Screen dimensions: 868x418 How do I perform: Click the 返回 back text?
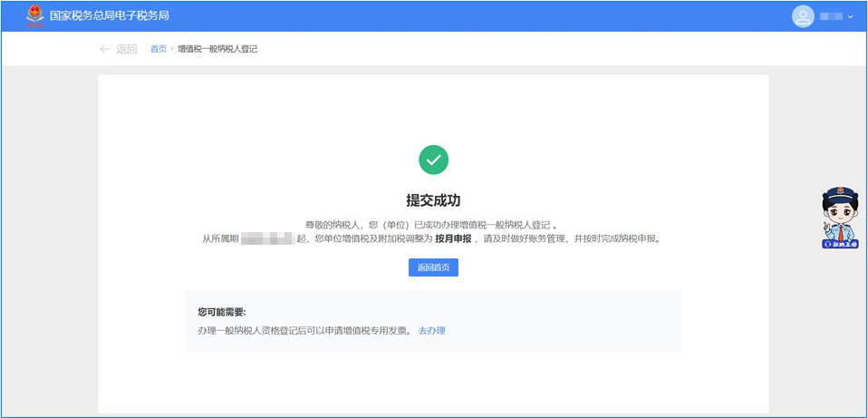127,49
